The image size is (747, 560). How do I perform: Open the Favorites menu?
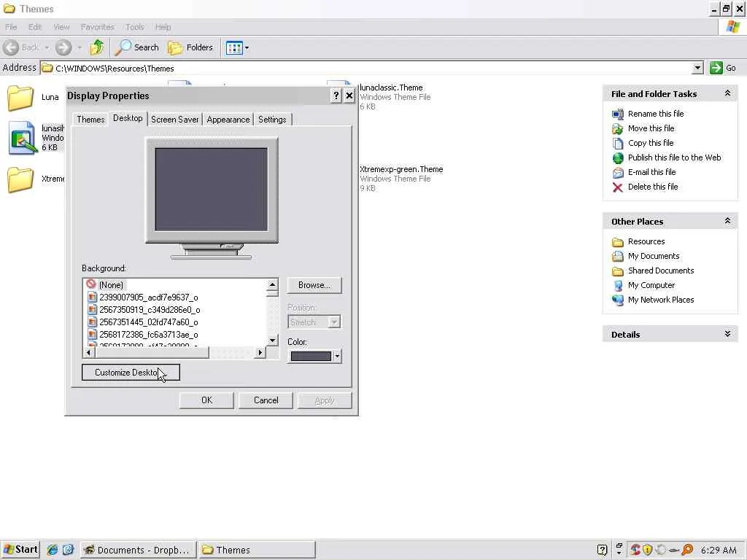click(x=97, y=27)
